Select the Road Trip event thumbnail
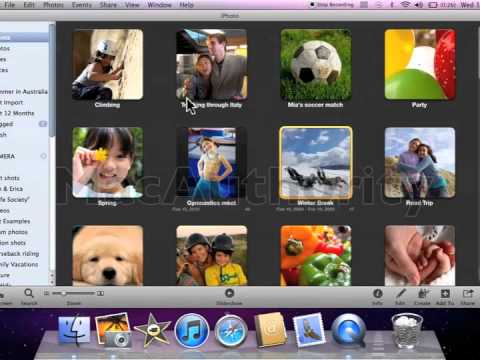480x360 pixels. coord(420,162)
